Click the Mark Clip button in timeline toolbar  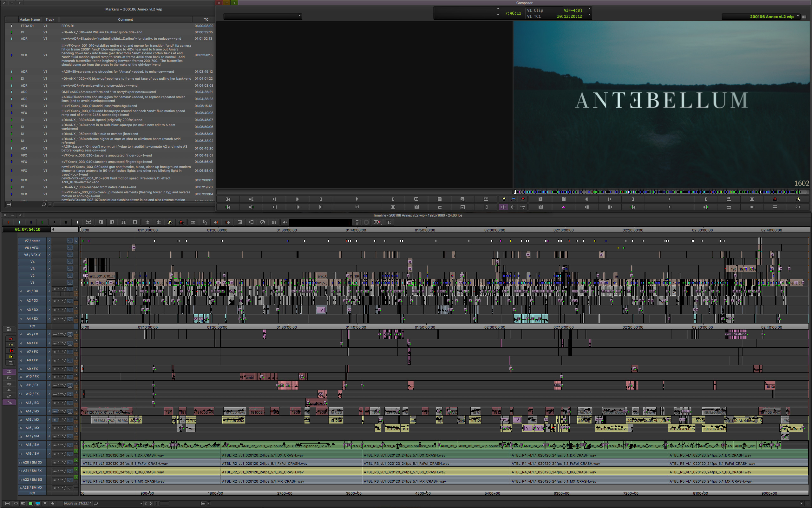(123, 223)
